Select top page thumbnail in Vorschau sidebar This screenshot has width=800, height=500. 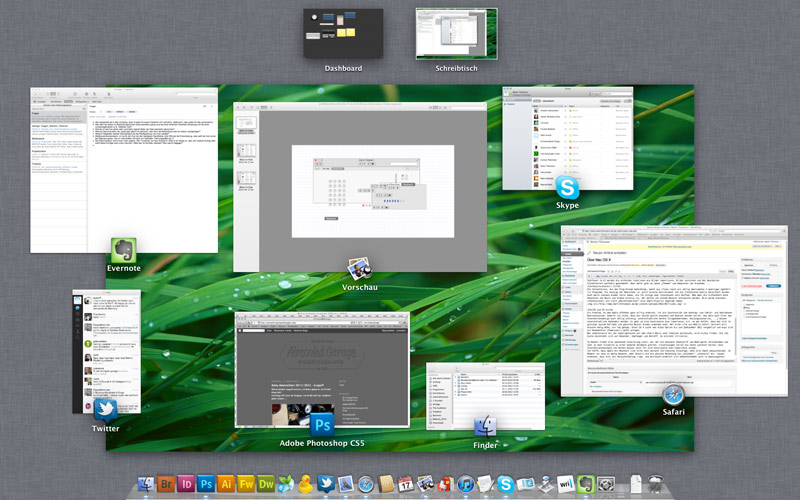coord(246,124)
